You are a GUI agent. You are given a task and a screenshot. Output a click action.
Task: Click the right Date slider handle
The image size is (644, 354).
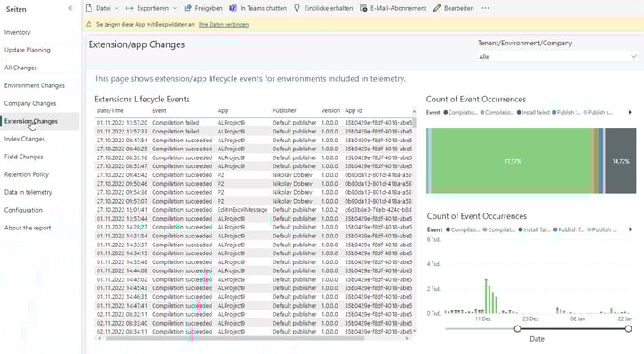[x=628, y=328]
